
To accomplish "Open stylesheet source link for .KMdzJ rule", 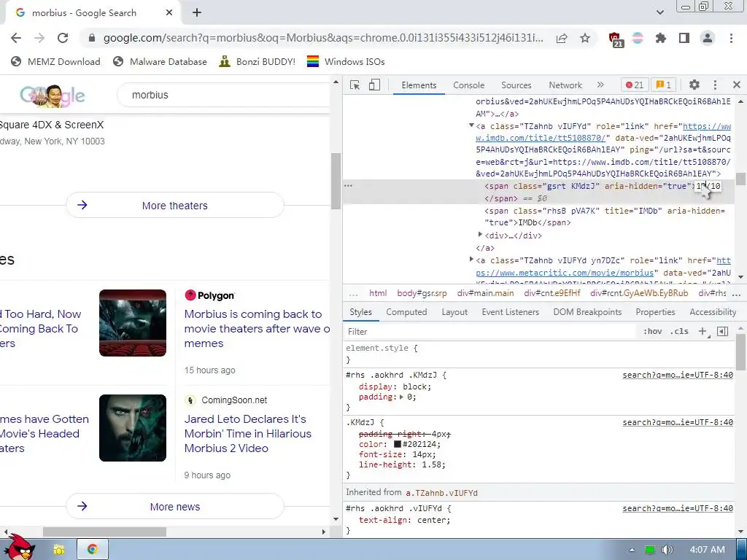I will pos(678,422).
